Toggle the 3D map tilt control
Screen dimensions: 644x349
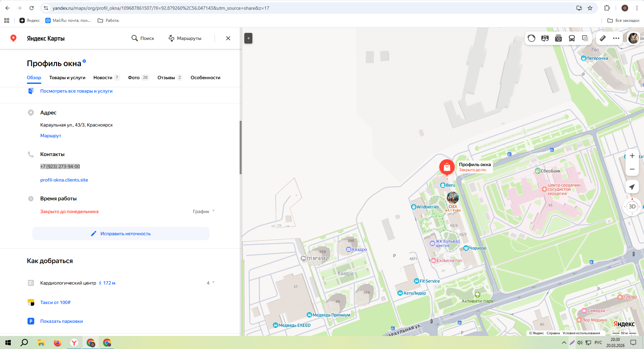click(x=632, y=207)
